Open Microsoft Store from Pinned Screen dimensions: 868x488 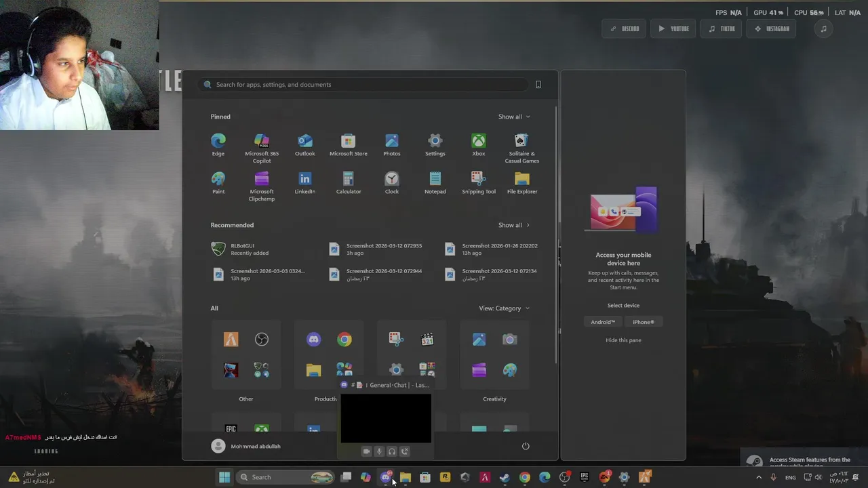point(348,145)
